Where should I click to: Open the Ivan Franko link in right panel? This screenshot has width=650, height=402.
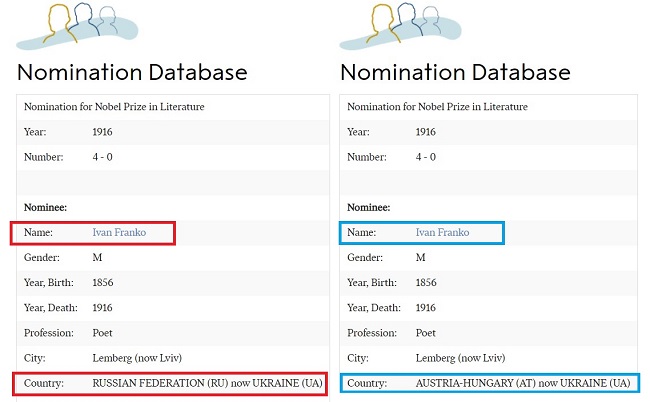(x=442, y=233)
